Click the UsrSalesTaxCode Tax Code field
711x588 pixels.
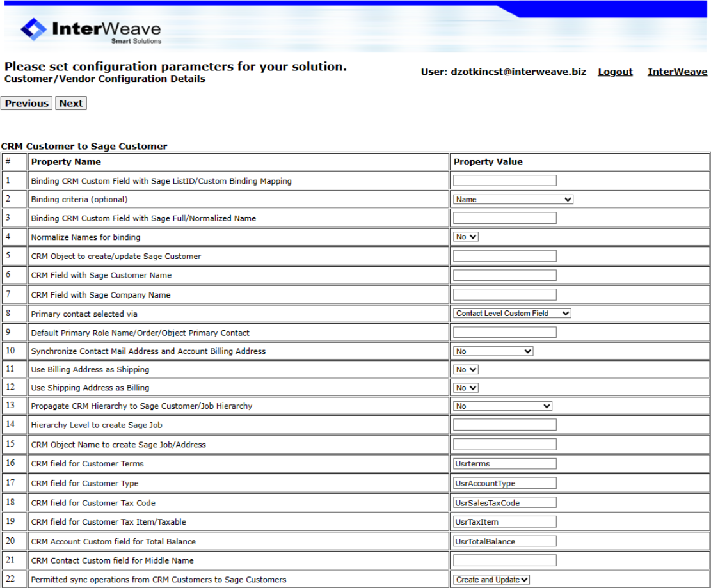point(504,502)
